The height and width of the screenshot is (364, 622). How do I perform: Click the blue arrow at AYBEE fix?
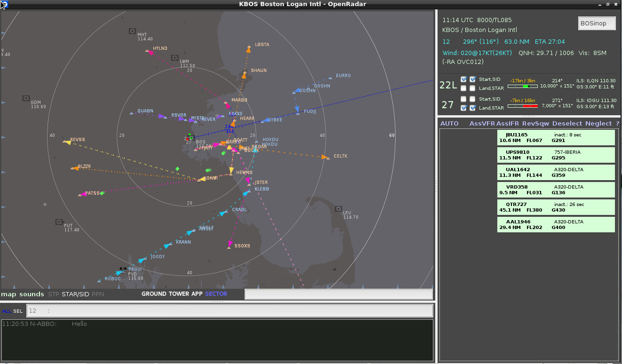tap(265, 120)
